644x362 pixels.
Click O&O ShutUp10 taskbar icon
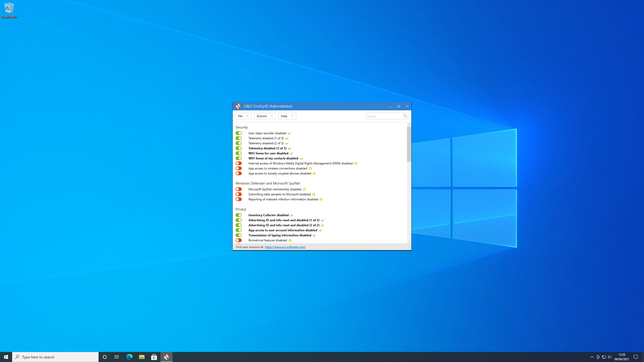pos(166,357)
